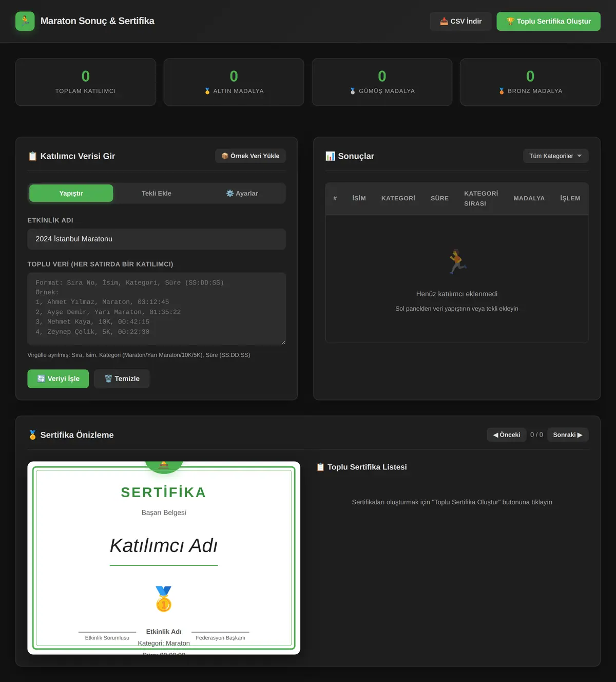Image resolution: width=616 pixels, height=682 pixels.
Task: Click the İŞLEM column header
Action: pos(570,198)
